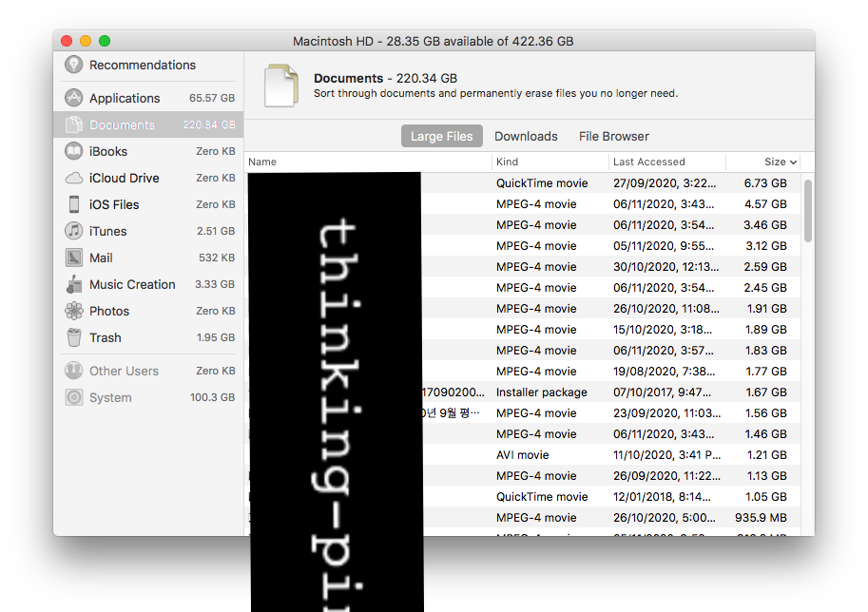This screenshot has width=868, height=612.
Task: Click the 15/10/2020, 3:18 accessed date
Action: tap(662, 330)
